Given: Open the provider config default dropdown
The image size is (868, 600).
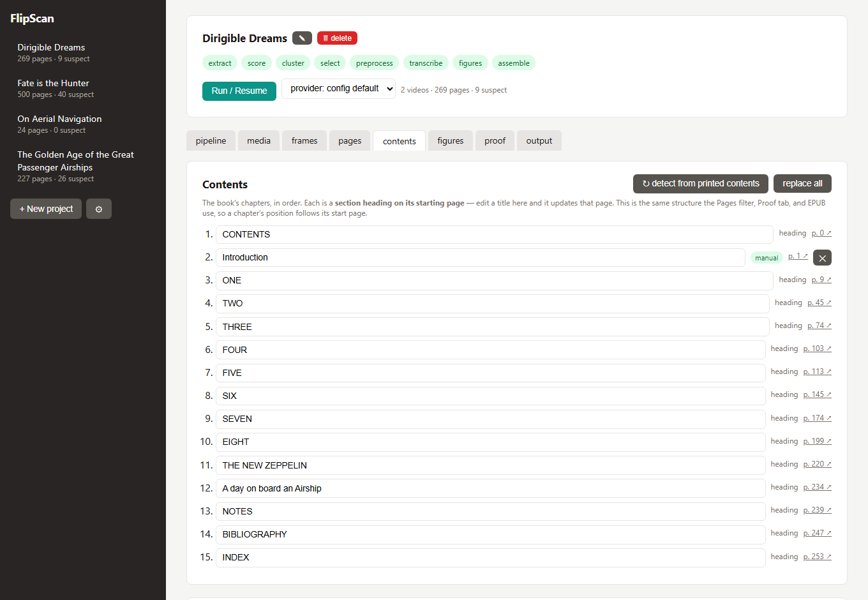Looking at the screenshot, I should (x=338, y=89).
